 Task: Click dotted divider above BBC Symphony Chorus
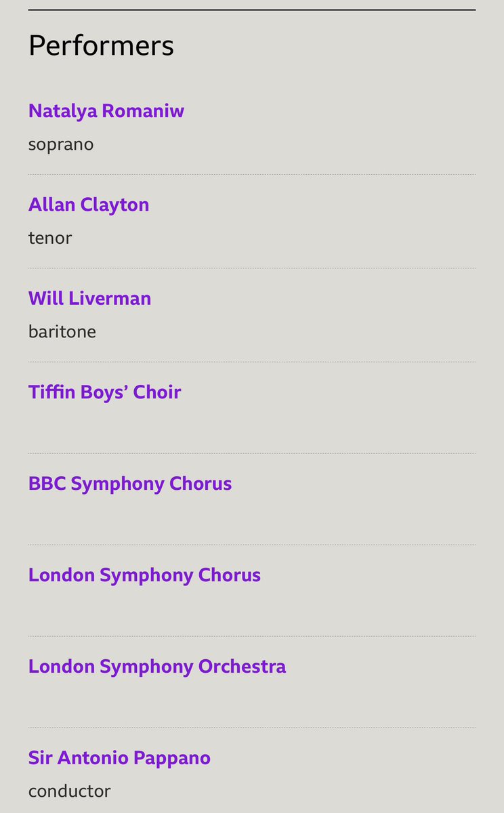(x=252, y=453)
